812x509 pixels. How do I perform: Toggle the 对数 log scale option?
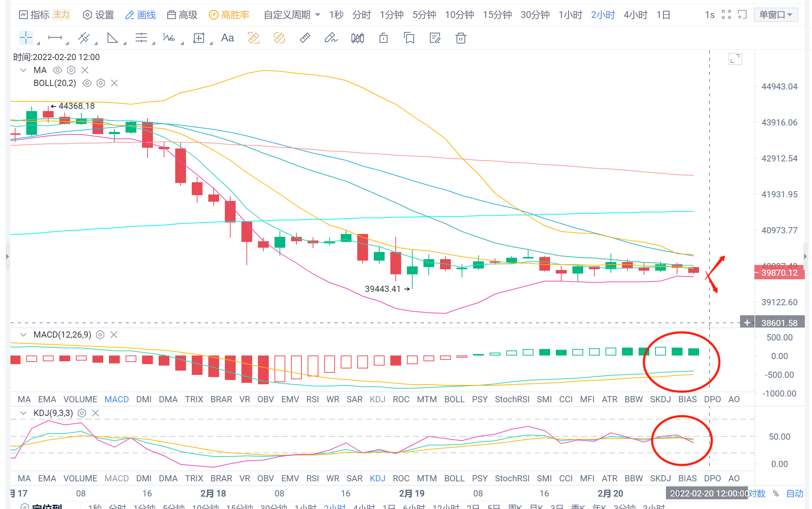[757, 493]
